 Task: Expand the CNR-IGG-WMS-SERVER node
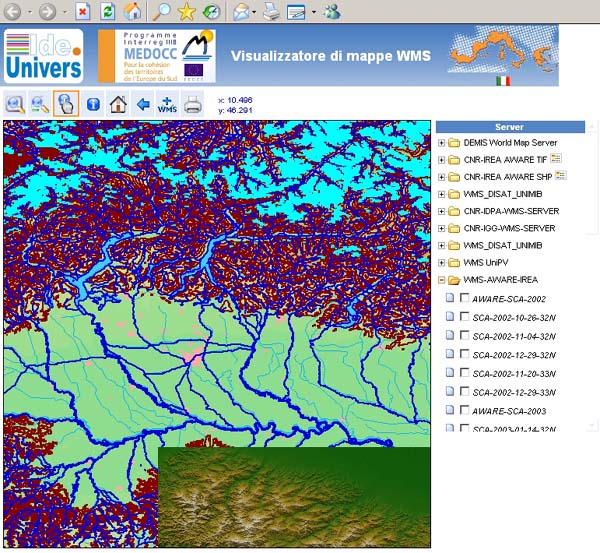[x=442, y=228]
